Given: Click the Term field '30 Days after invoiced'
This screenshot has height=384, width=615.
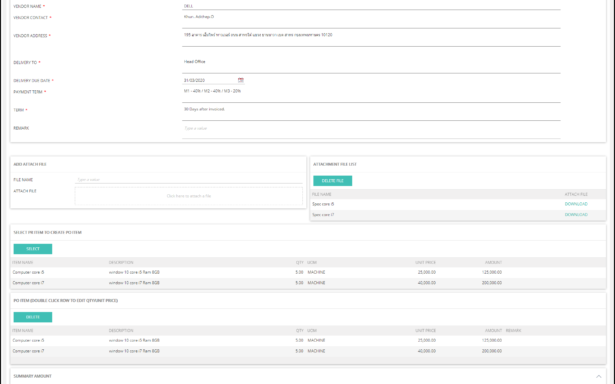Looking at the screenshot, I should 371,113.
